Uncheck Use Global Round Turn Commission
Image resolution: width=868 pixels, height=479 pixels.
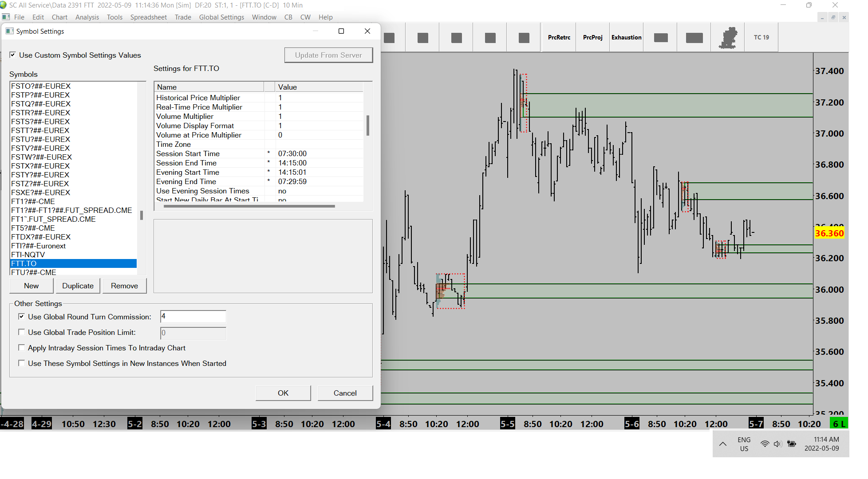21,317
